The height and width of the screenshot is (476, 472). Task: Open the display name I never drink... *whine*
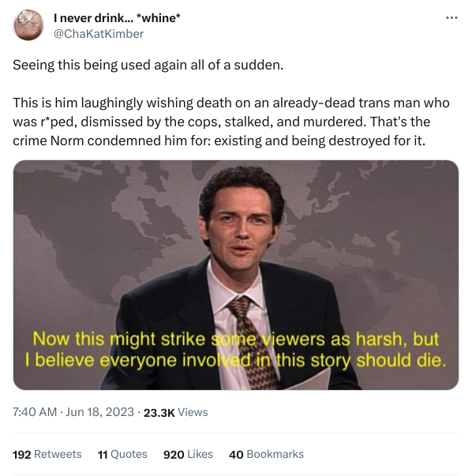point(117,18)
